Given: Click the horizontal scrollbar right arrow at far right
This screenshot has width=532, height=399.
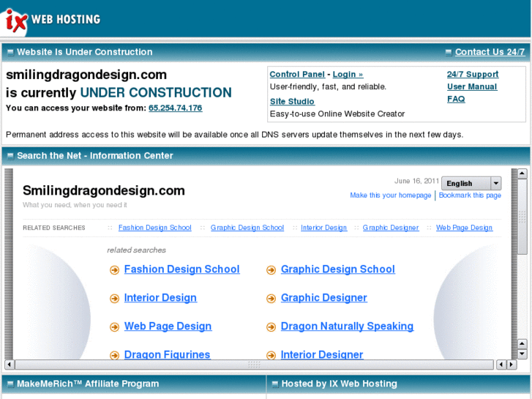Looking at the screenshot, I should coord(512,365).
